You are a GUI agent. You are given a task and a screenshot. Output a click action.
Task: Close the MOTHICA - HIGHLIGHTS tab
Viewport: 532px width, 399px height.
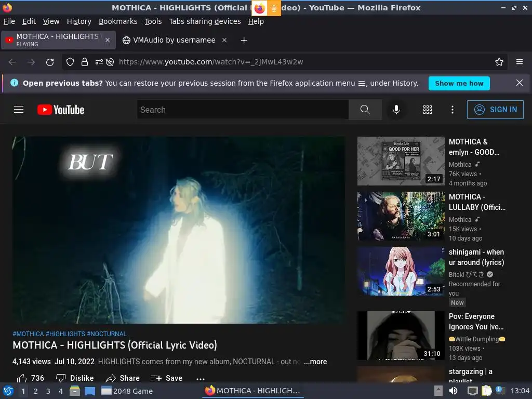click(x=108, y=40)
